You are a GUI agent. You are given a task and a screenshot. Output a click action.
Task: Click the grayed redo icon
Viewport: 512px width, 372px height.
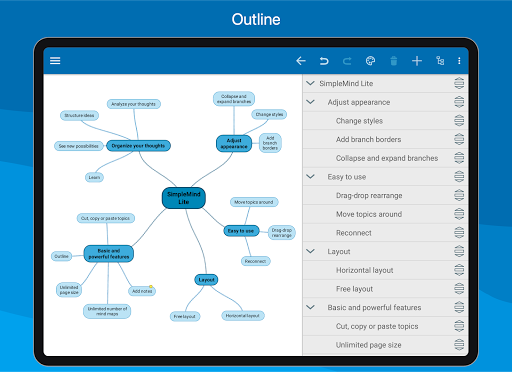[347, 61]
